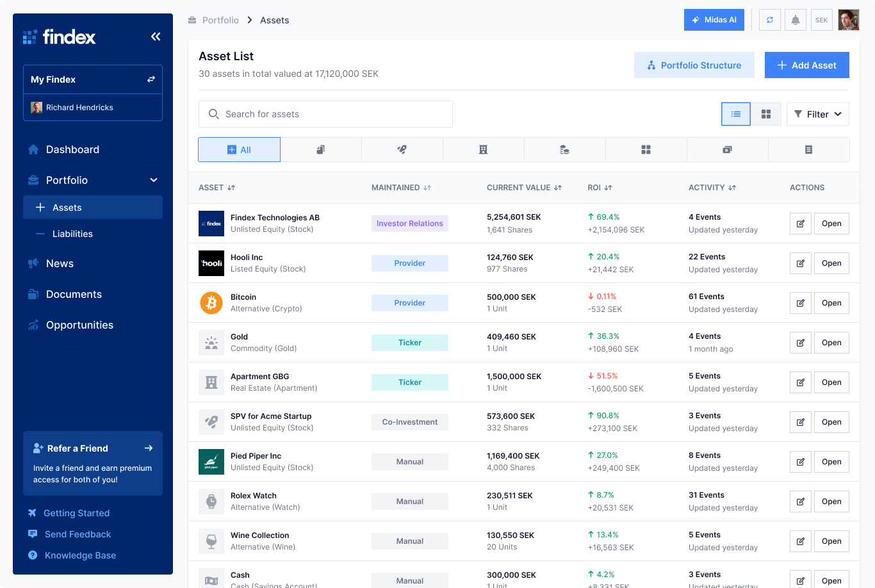This screenshot has height=588, width=875.
Task: Switch to list view layout
Action: (x=735, y=114)
